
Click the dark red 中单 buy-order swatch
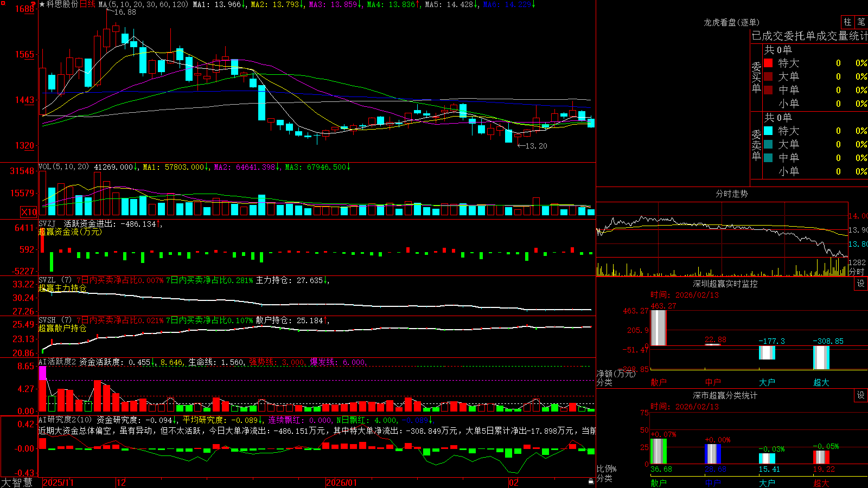[x=768, y=90]
